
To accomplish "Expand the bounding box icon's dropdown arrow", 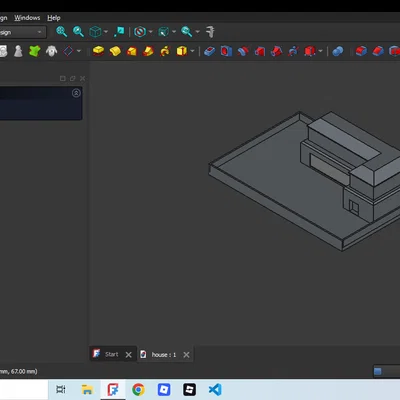I will 174,32.
